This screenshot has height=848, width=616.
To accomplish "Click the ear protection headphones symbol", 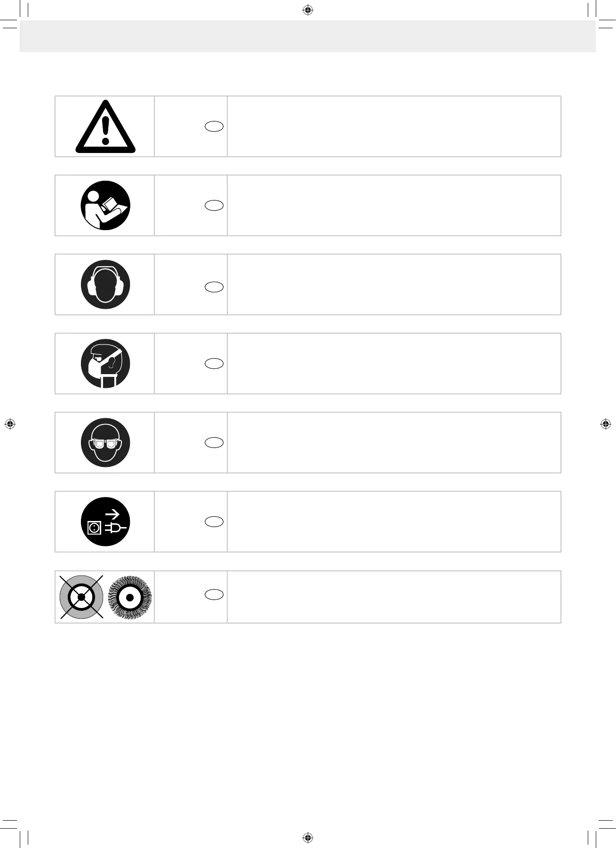I will point(105,284).
